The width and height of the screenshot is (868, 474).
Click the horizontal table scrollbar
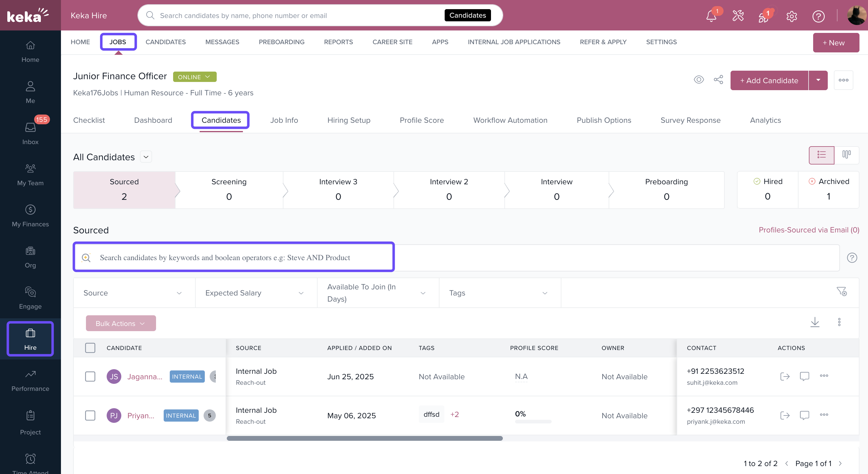(x=365, y=438)
